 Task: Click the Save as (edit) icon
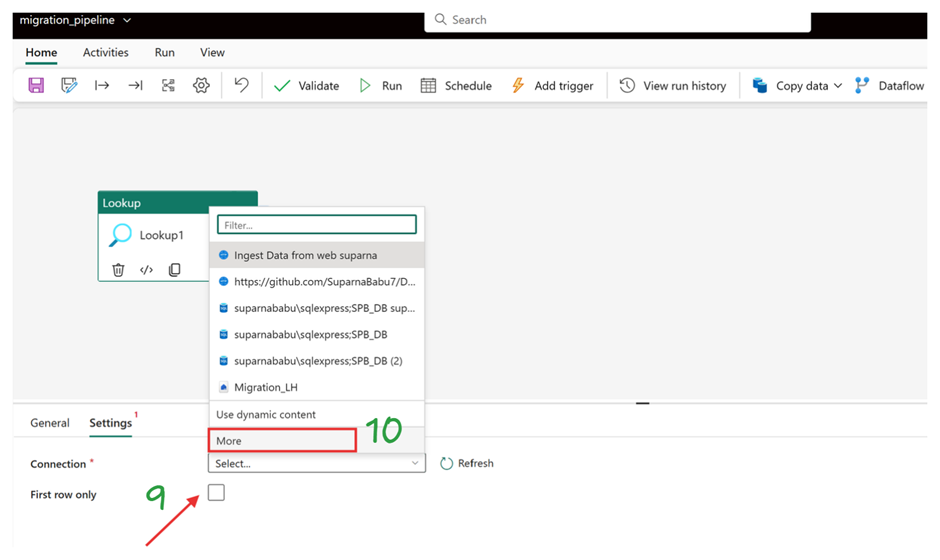(69, 85)
